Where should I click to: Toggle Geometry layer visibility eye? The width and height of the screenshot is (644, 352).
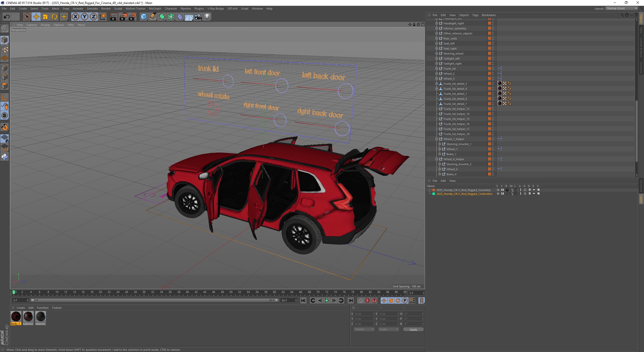[502, 190]
